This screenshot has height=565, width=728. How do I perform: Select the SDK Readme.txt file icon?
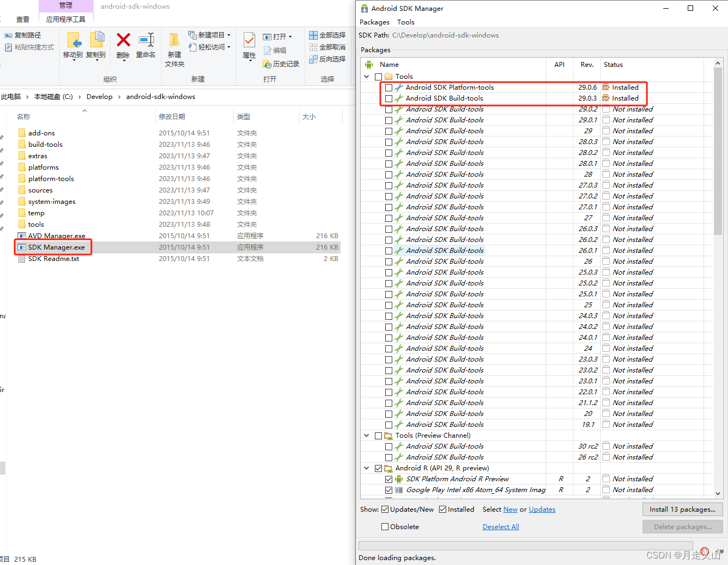click(x=22, y=259)
